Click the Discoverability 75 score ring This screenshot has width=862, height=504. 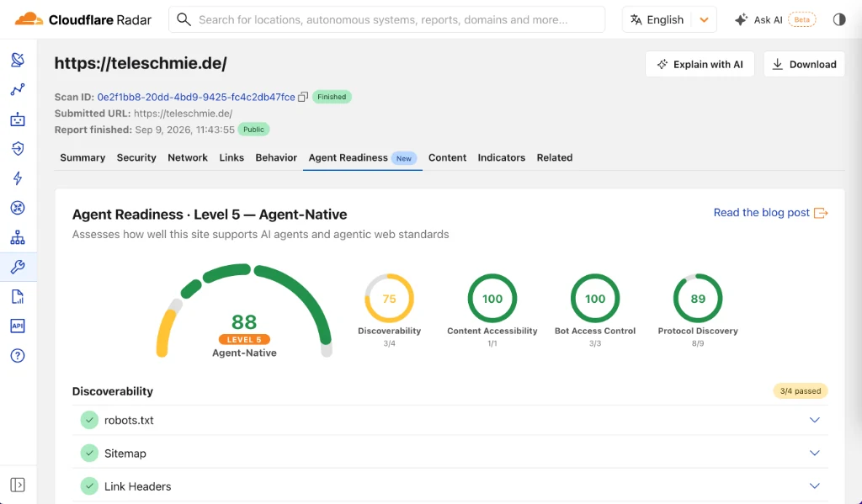(x=389, y=299)
